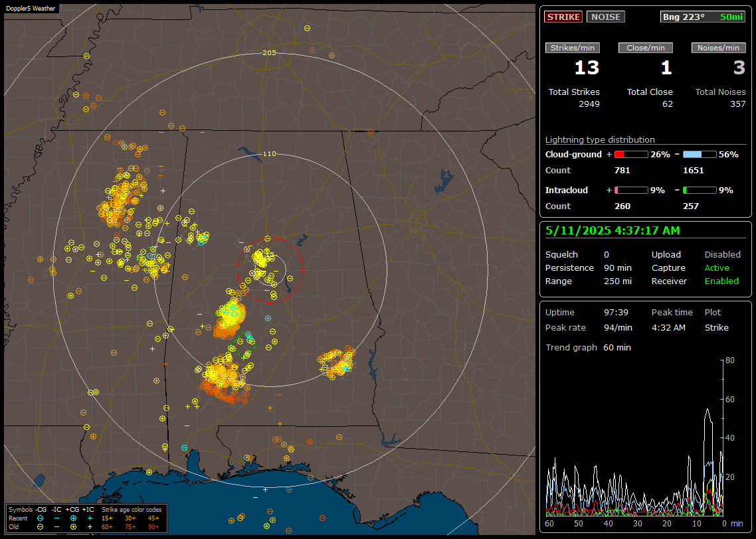
Task: Click the 110 range ring label
Action: point(269,153)
